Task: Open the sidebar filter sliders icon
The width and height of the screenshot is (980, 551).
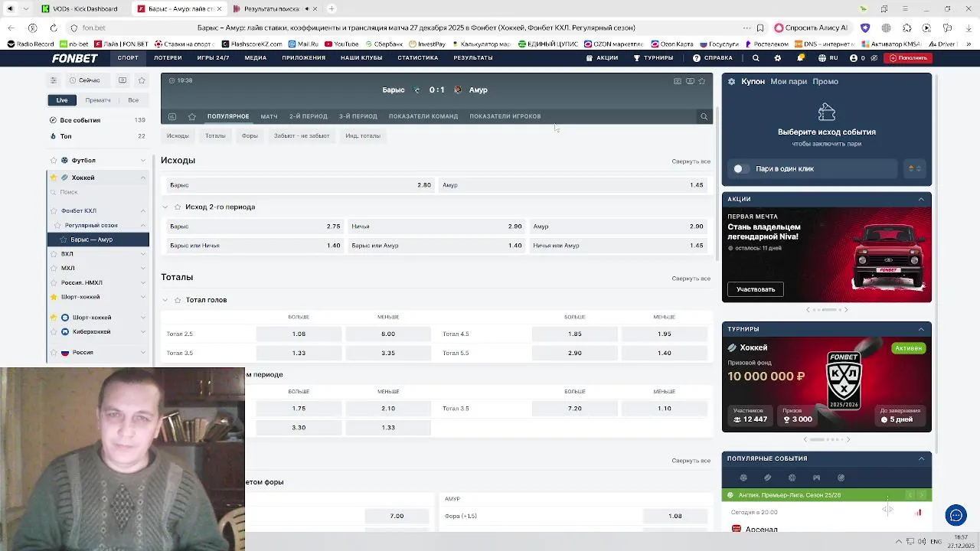Action: (x=54, y=80)
